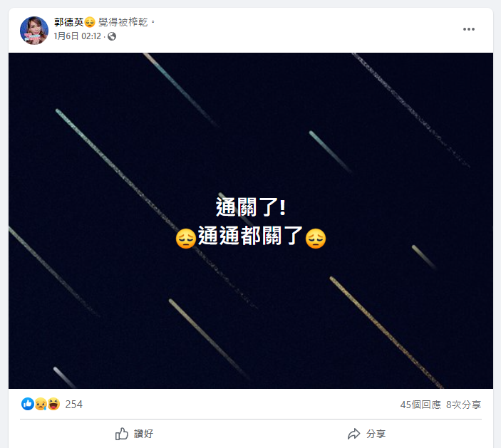Click the 分享 share button

click(x=366, y=434)
